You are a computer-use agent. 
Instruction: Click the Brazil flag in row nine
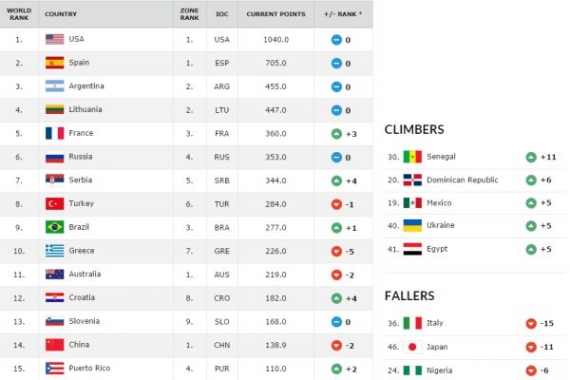tap(55, 227)
